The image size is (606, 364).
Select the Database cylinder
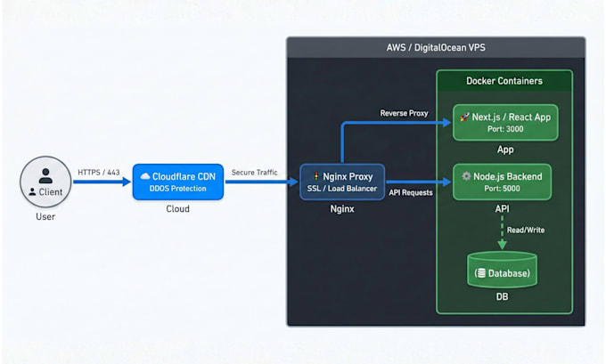tap(502, 270)
